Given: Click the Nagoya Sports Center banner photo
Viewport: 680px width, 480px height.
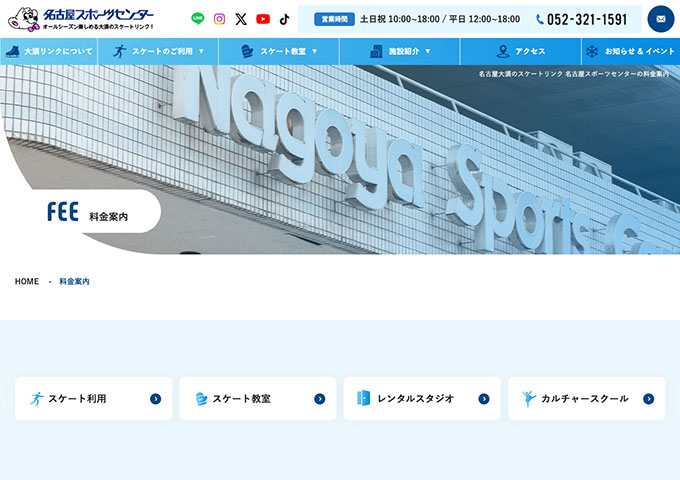Looking at the screenshot, I should coord(340,159).
